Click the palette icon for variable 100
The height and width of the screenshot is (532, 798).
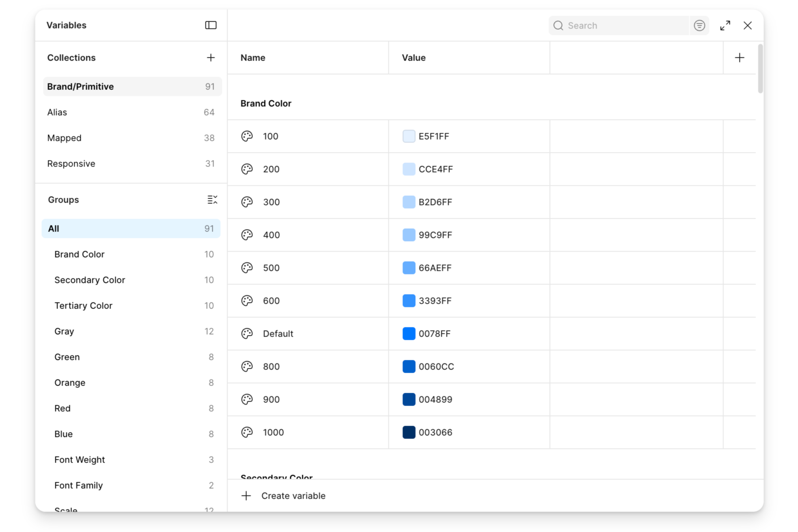pos(247,136)
